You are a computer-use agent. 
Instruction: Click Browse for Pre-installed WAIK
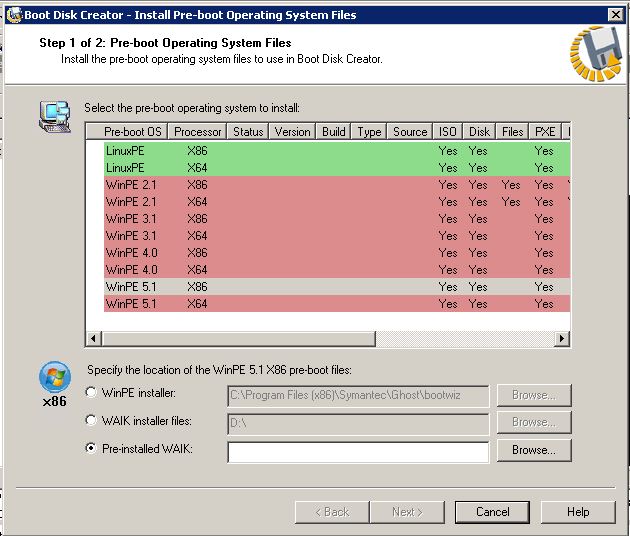tap(534, 450)
